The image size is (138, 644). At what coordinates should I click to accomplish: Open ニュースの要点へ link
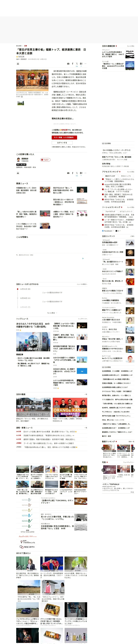coord(82,284)
